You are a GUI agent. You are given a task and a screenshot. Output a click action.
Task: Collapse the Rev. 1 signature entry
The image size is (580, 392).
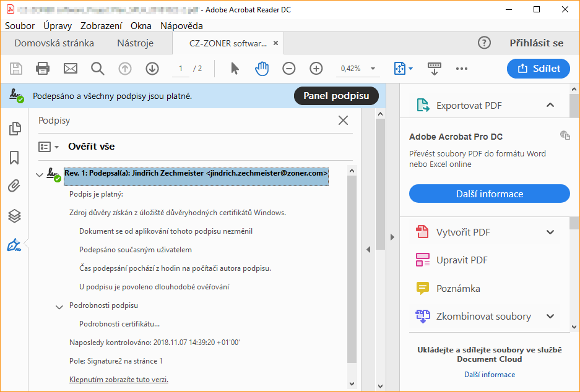(40, 174)
